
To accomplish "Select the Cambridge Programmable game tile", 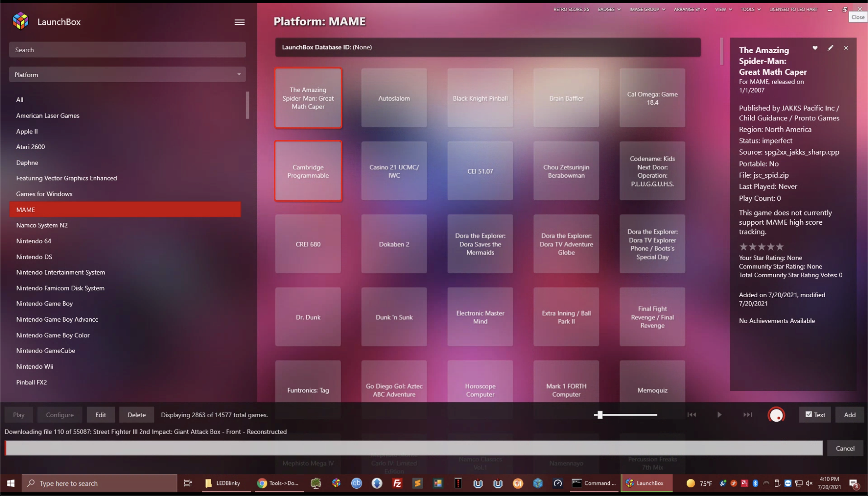I will coord(308,171).
